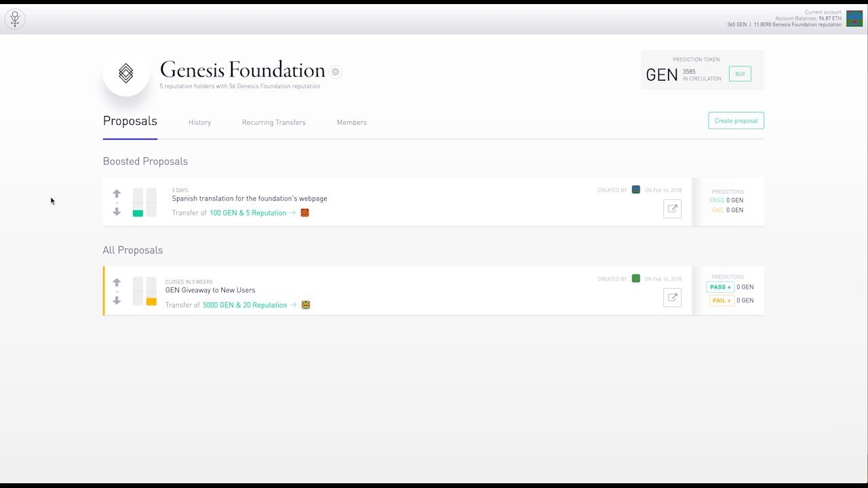Open settings gear next to Genesis Foundation
Image resolution: width=868 pixels, height=488 pixels.
tap(335, 72)
